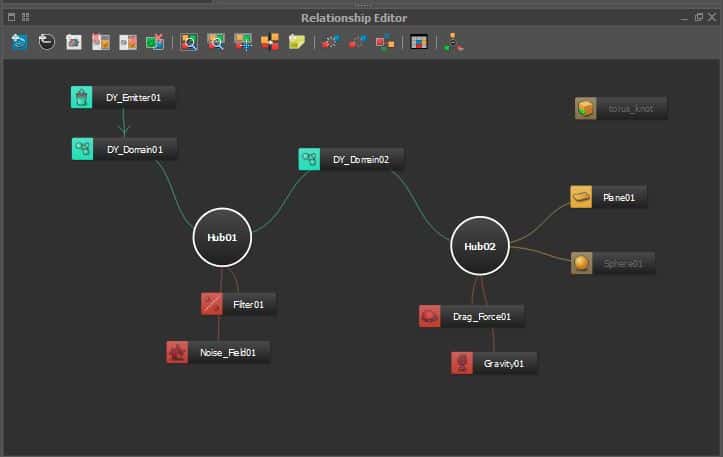Click the blue first icon in the toolbar
Viewport: 723px width, 457px height.
(19, 42)
